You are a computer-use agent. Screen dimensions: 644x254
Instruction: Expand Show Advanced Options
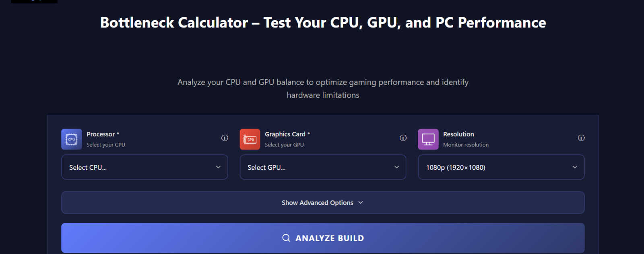pos(318,202)
